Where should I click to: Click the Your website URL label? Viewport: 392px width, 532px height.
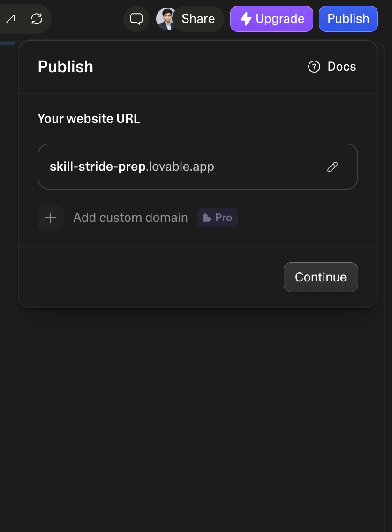click(x=89, y=118)
